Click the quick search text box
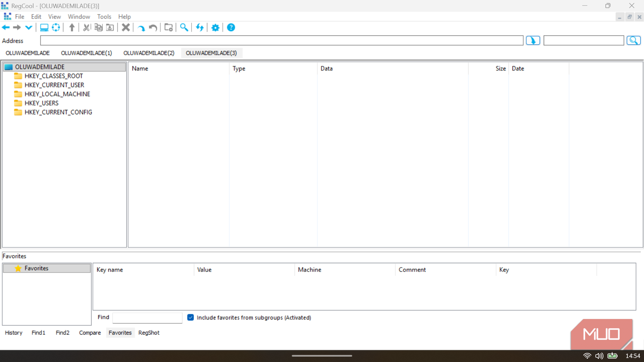 tap(584, 41)
